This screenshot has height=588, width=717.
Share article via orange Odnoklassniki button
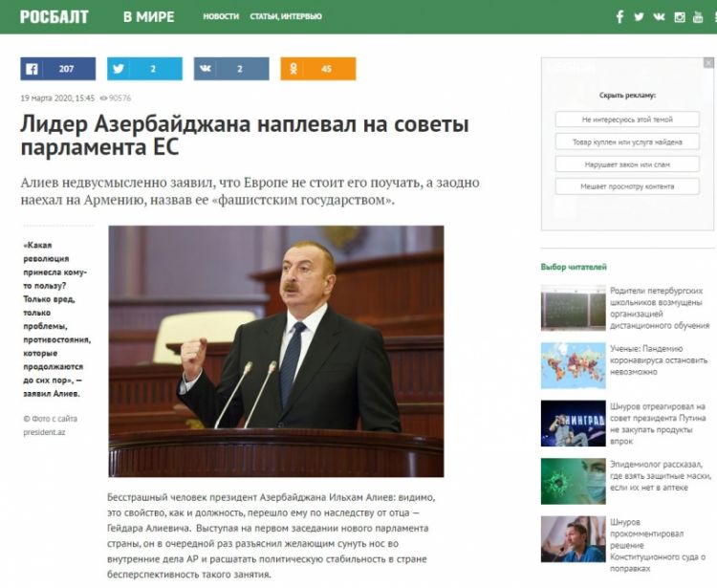[x=317, y=69]
